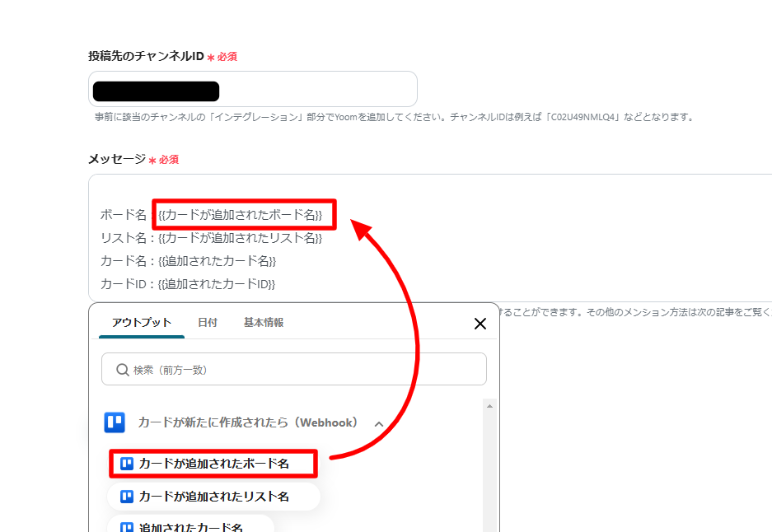Click the {{追加されたカード名}} placeholder in the message
Image resolution: width=772 pixels, height=532 pixels.
point(218,261)
